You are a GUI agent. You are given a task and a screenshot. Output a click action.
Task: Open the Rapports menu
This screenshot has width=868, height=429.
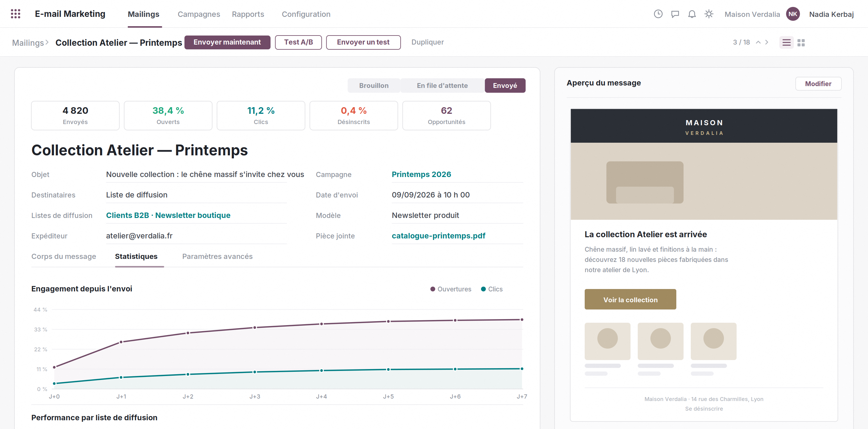click(248, 14)
